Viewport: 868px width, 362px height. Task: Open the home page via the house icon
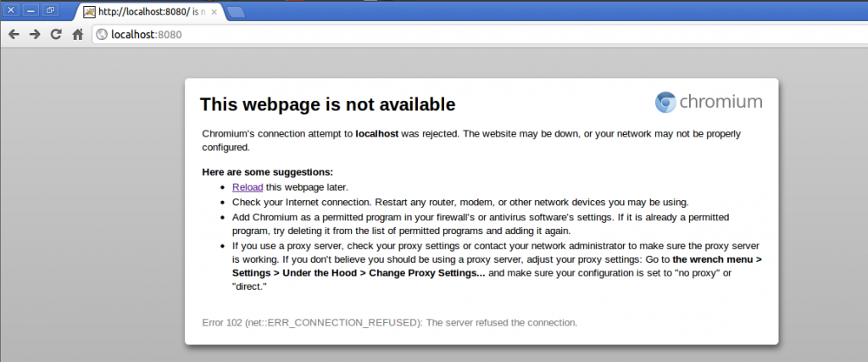(x=77, y=35)
